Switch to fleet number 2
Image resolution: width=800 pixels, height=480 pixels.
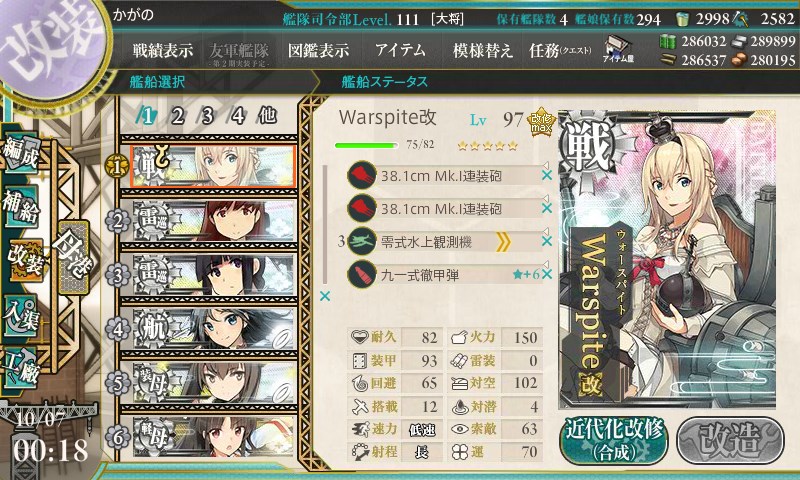[177, 116]
